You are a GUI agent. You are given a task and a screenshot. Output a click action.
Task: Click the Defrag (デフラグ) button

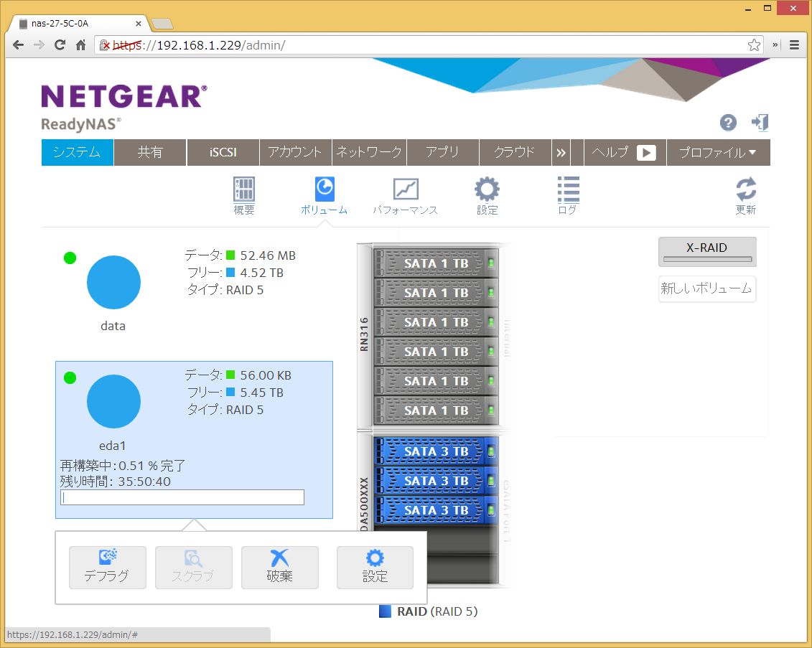[x=108, y=567]
